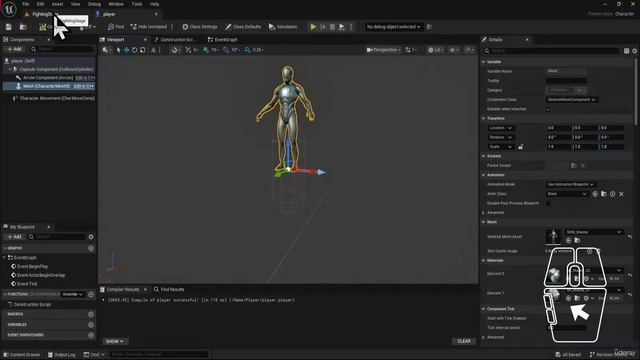Open the Output Log
640x360 pixels.
tap(62, 355)
